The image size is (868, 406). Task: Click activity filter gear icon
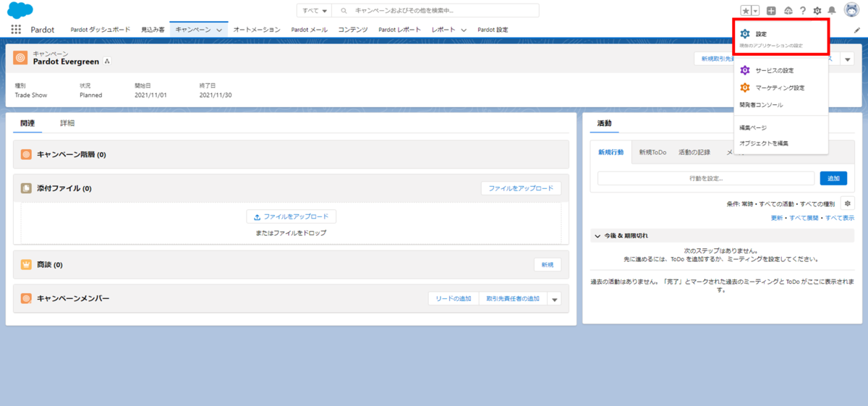point(848,203)
